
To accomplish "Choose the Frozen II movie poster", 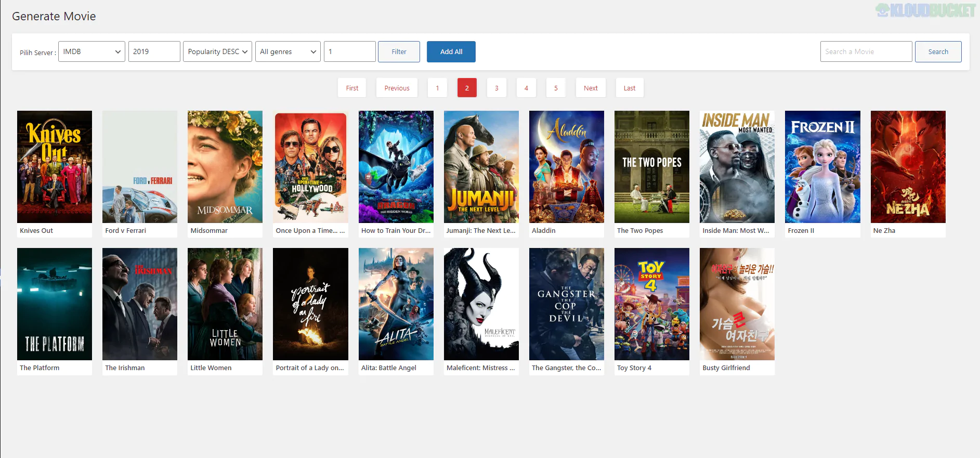I will tap(822, 167).
